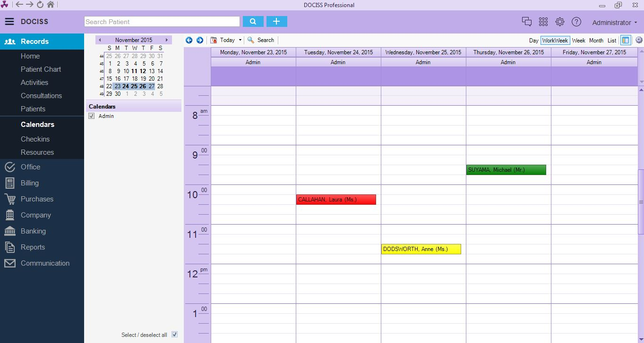Open the settings gear in the header
The image size is (644, 343).
[x=560, y=22]
